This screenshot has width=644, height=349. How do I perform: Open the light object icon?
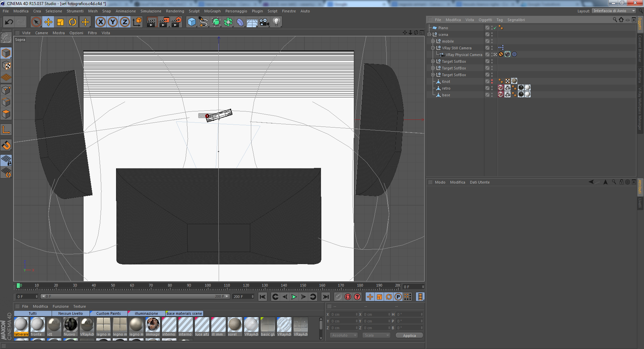click(276, 22)
